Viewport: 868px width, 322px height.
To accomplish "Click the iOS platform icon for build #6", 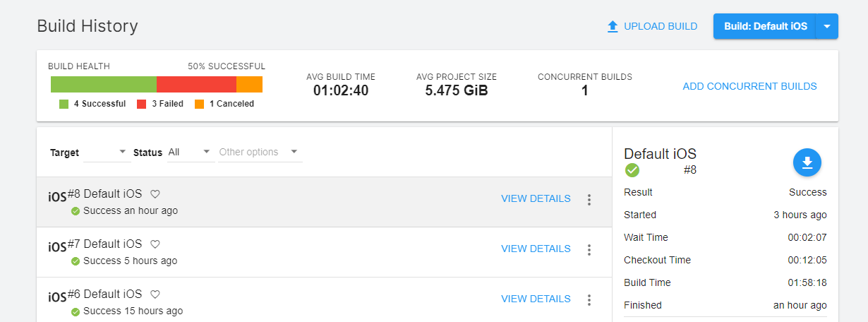I will click(x=57, y=297).
